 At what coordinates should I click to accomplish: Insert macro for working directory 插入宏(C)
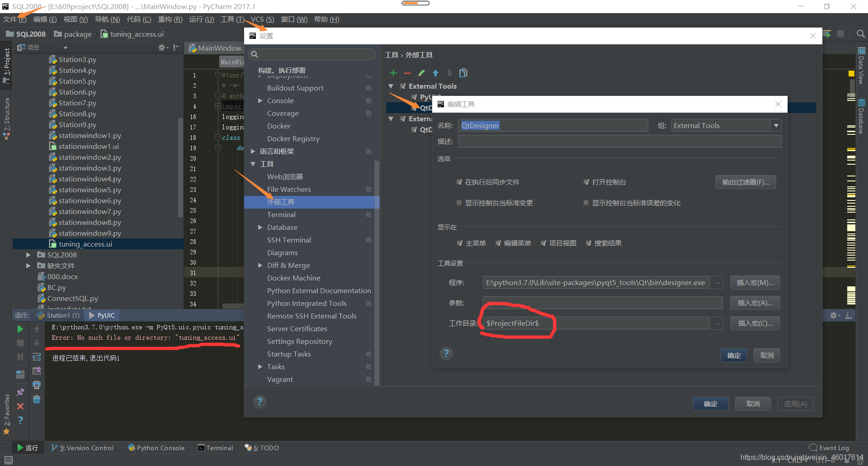[x=755, y=323]
